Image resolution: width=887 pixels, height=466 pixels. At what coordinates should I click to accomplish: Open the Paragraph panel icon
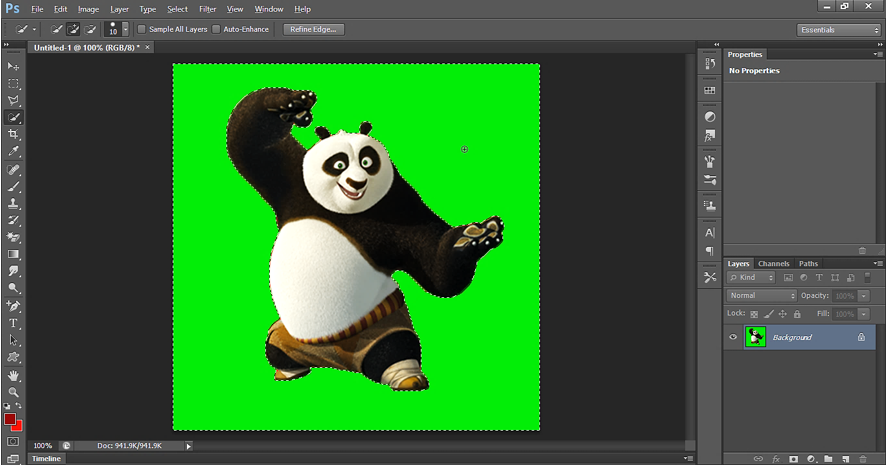coord(710,251)
